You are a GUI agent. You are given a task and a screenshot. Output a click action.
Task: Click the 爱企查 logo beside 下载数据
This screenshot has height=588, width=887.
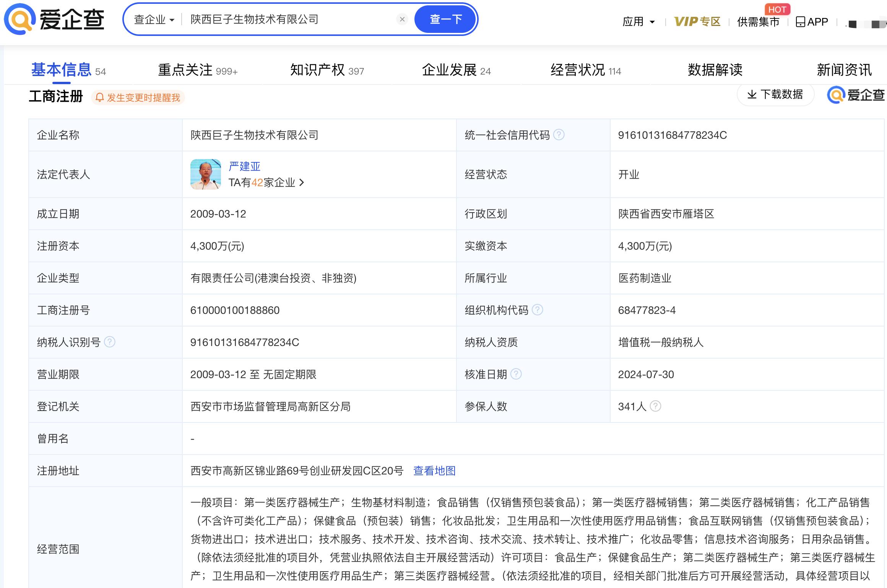856,95
